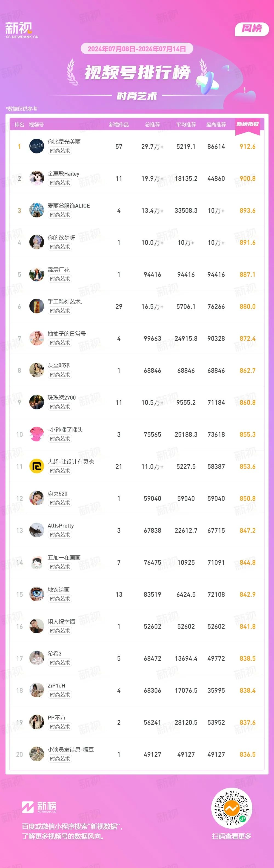Click the 总推荐 column header
The height and width of the screenshot is (868, 274).
tap(153, 125)
